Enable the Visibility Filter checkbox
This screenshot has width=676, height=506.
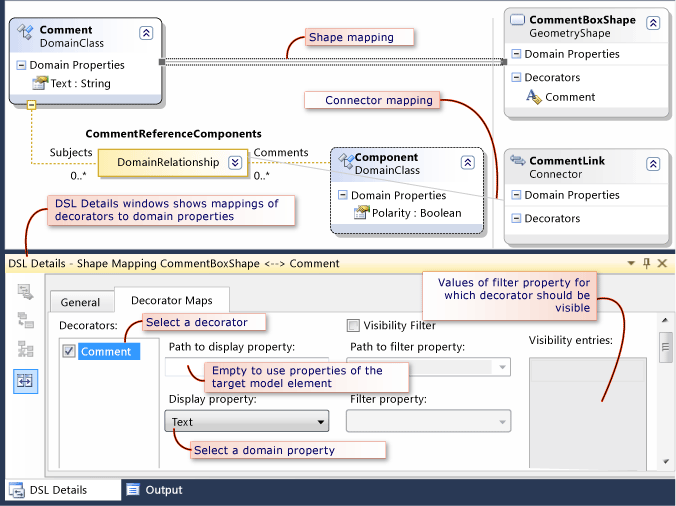coord(353,325)
